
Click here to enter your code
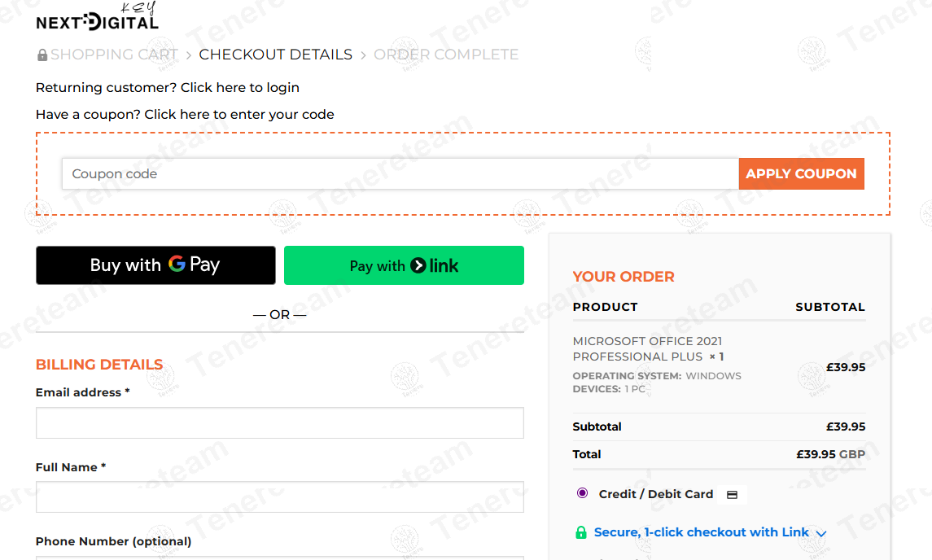239,115
